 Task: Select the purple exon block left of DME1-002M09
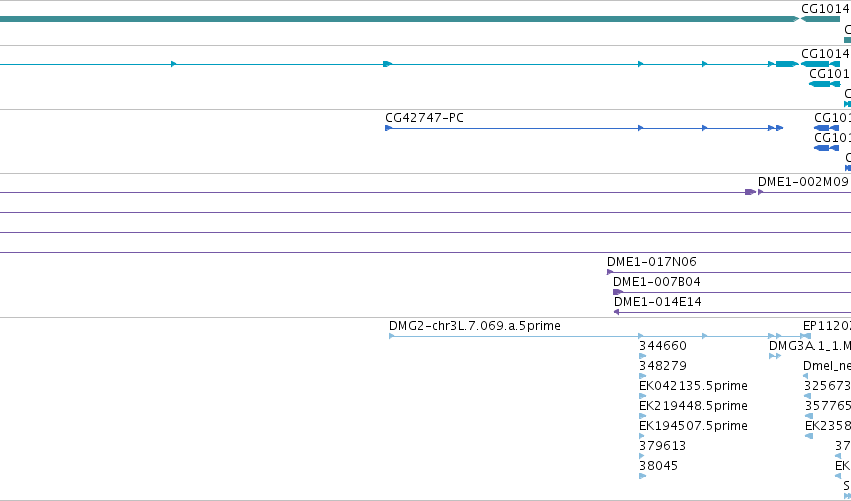tap(751, 192)
